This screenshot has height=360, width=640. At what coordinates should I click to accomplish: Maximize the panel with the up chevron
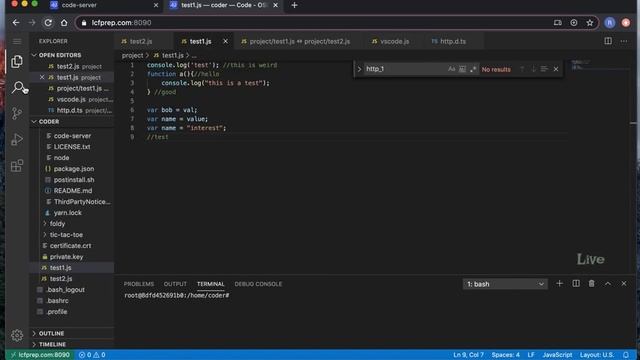coord(608,284)
